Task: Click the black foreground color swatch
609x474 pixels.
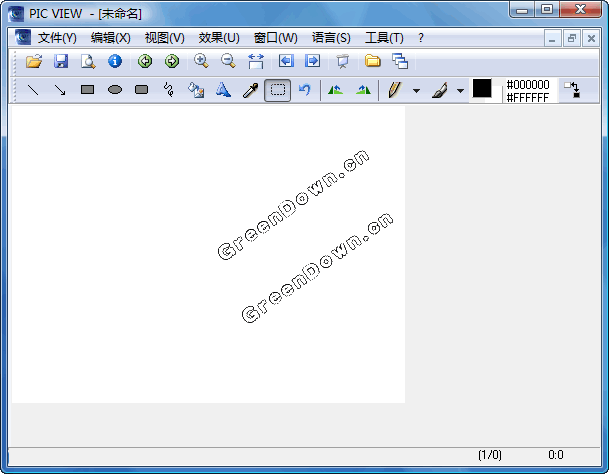Action: point(482,88)
